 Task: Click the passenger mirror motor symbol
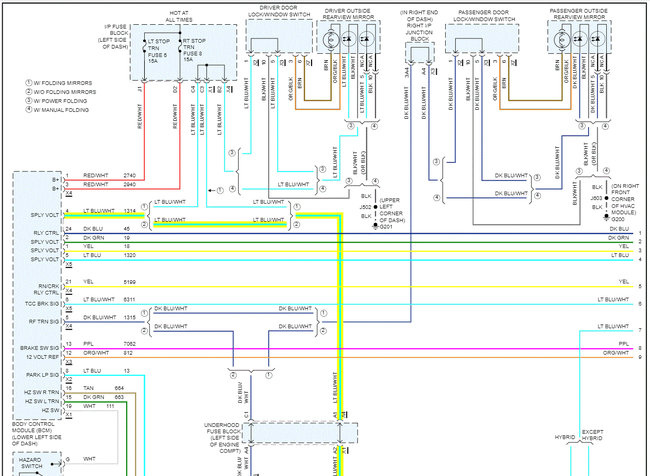(562, 40)
